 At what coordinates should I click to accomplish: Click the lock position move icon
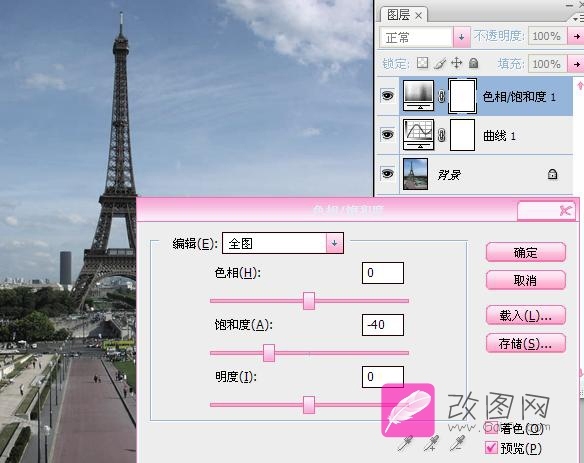click(x=456, y=63)
